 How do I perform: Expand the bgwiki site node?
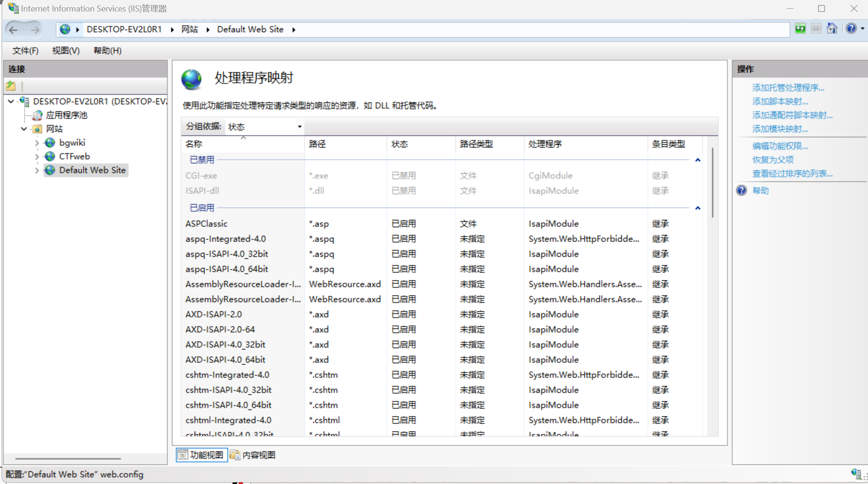tap(37, 143)
